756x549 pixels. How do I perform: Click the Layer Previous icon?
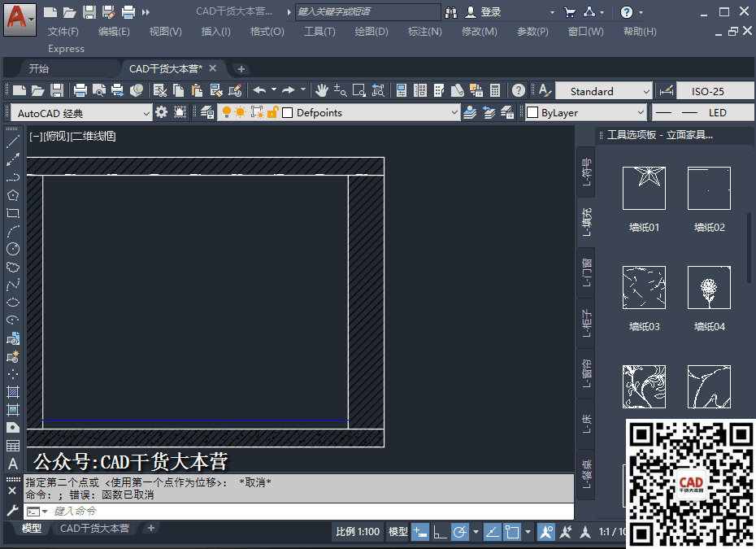point(489,112)
